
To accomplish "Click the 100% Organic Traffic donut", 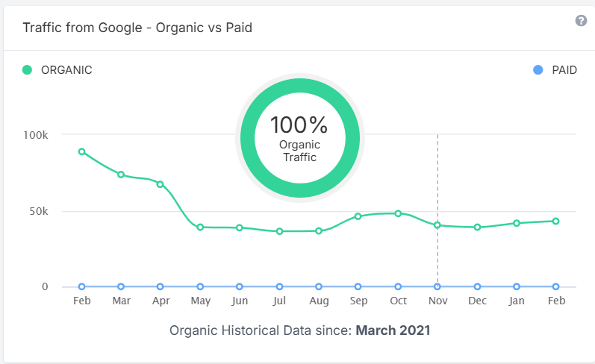I will point(299,136).
